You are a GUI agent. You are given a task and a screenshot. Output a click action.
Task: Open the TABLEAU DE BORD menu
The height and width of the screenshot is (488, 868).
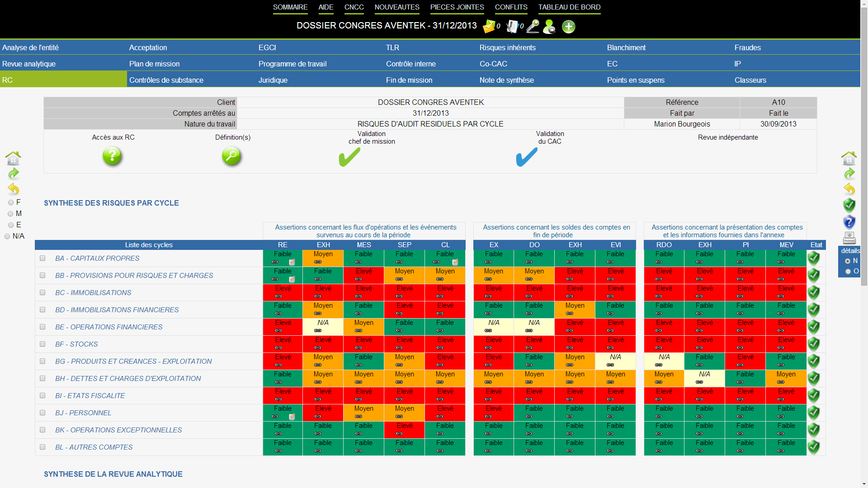pyautogui.click(x=569, y=7)
